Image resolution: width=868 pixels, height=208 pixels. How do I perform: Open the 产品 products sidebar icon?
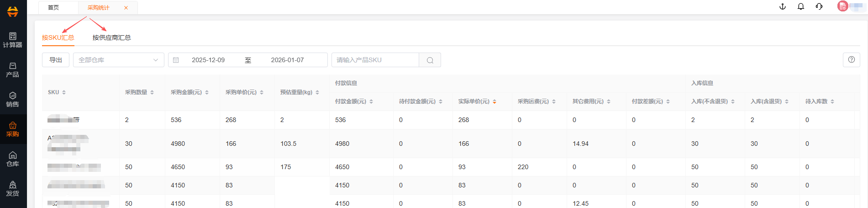13,69
